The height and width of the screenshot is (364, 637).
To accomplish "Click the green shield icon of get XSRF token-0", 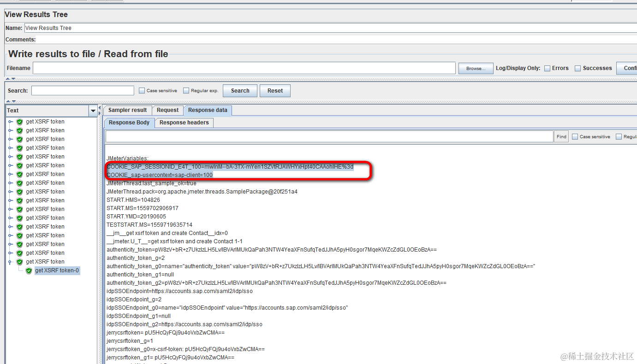I will (29, 270).
